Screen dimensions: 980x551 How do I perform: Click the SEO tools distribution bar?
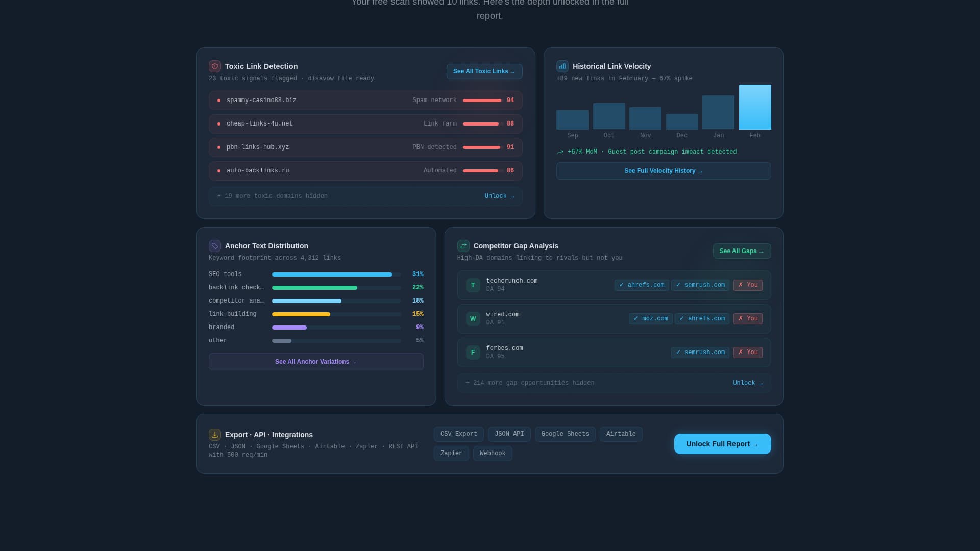click(336, 274)
